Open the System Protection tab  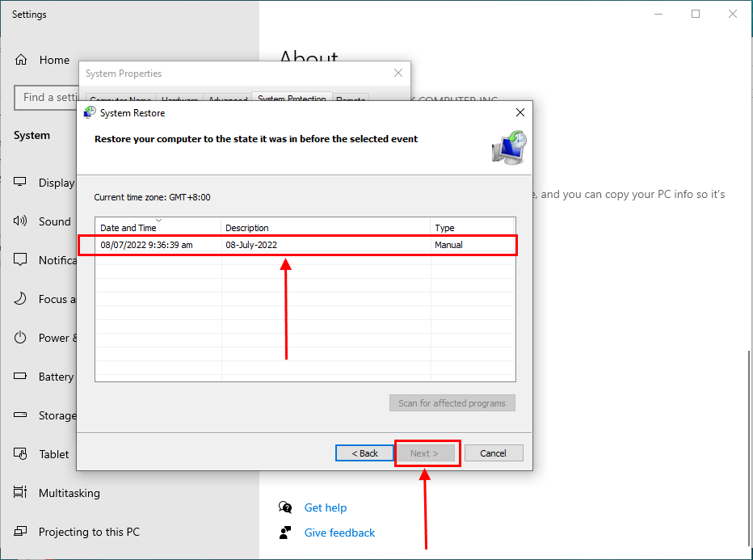pos(292,96)
